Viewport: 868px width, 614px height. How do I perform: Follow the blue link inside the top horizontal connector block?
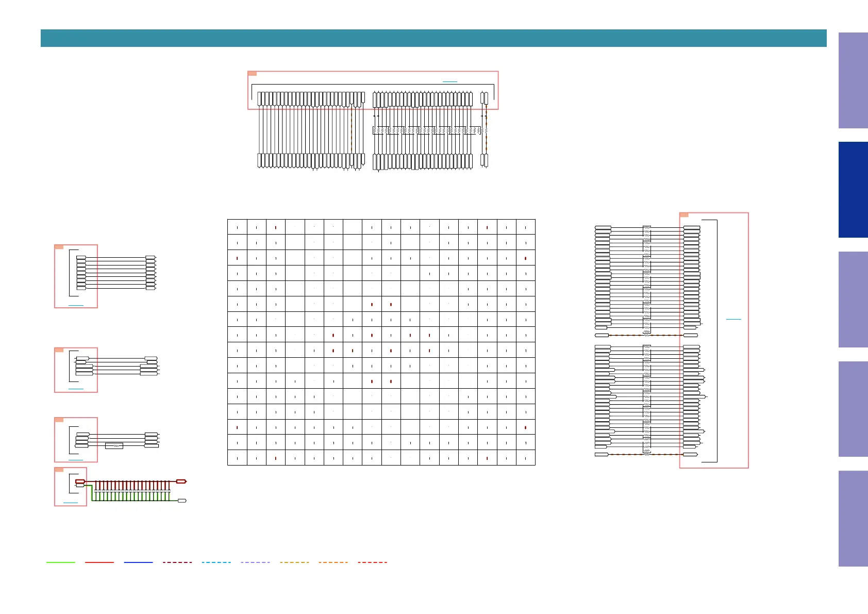click(450, 81)
